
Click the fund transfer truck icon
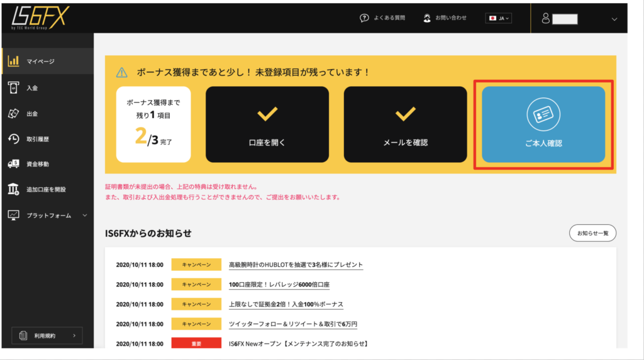(x=14, y=164)
